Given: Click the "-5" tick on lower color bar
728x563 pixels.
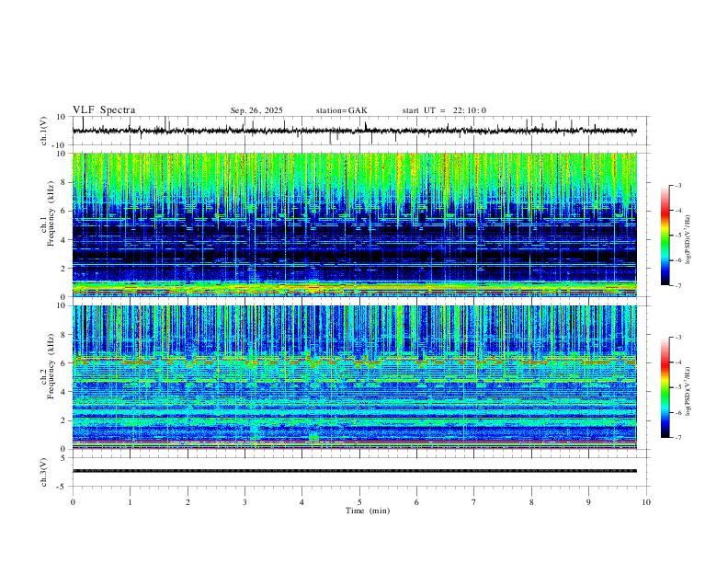Looking at the screenshot, I should (677, 387).
